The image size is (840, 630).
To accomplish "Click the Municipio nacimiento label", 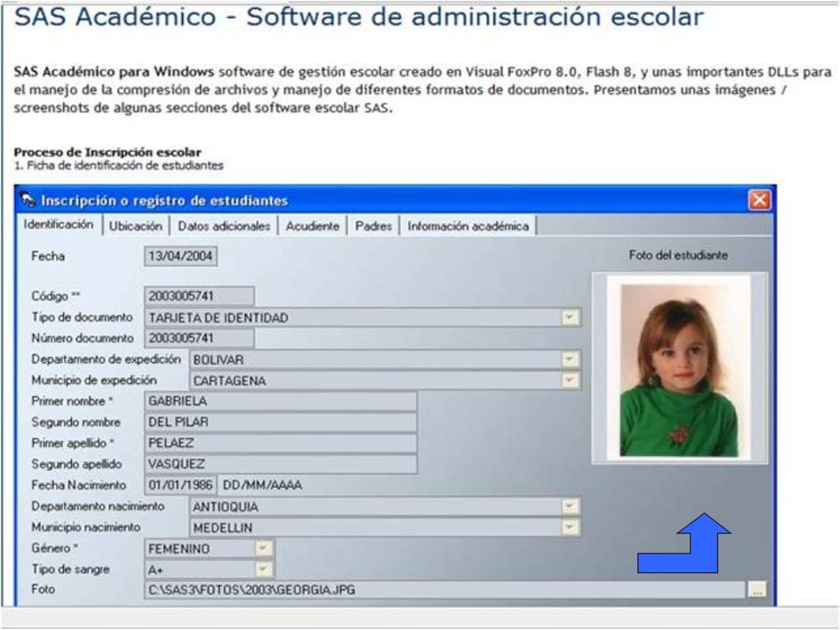I will tap(86, 528).
